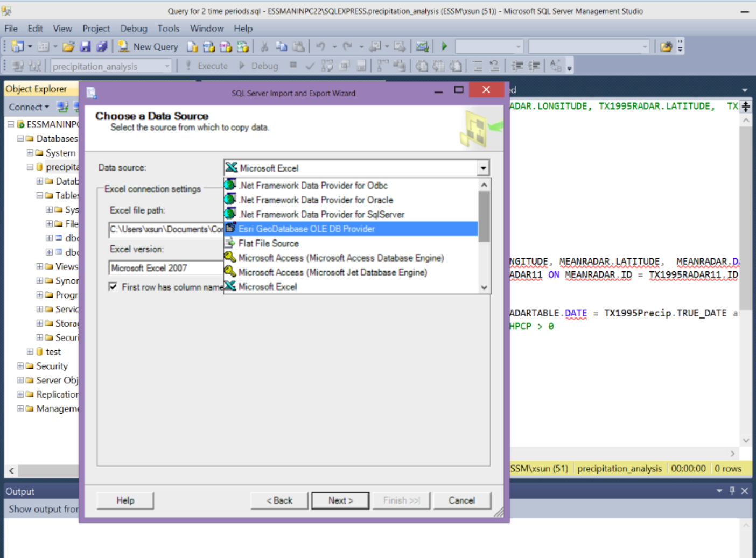Click the Decrease Indent icon in the SQL toolbar
756x558 pixels.
click(517, 66)
